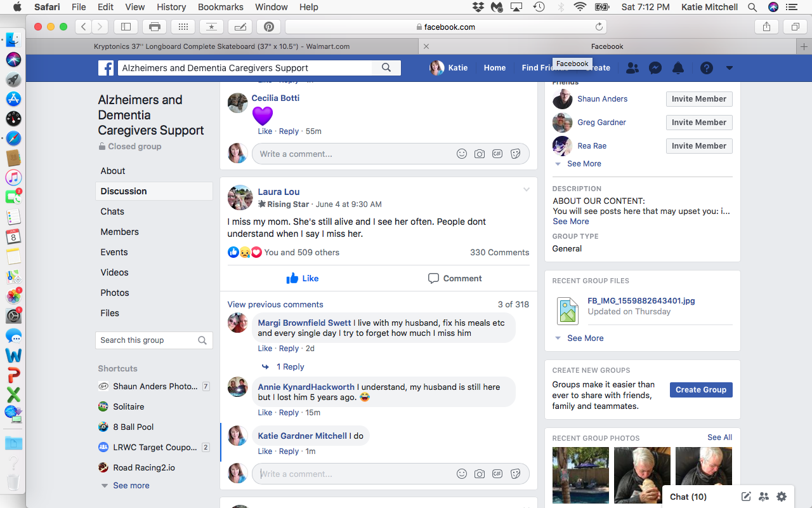
Task: Open friend requests icon in header
Action: coord(632,68)
